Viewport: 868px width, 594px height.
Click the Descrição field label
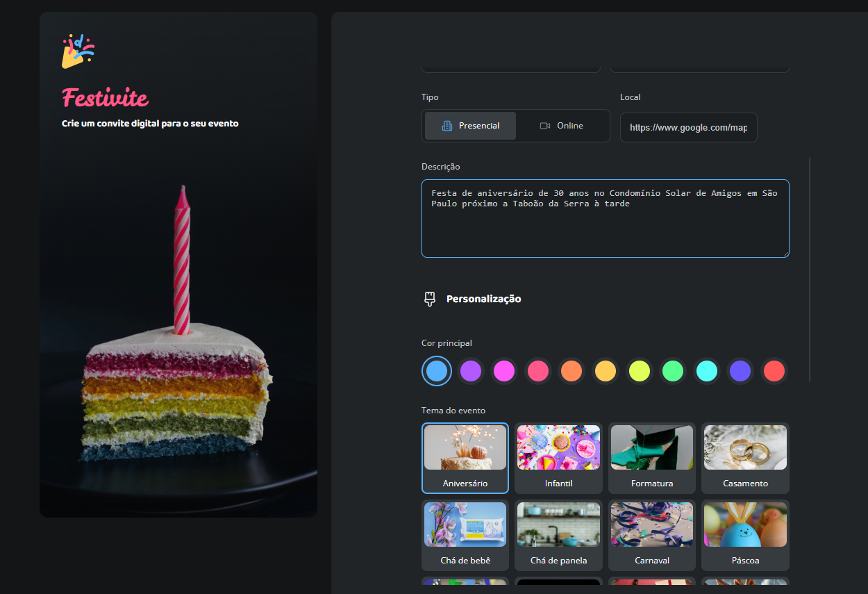(x=440, y=167)
